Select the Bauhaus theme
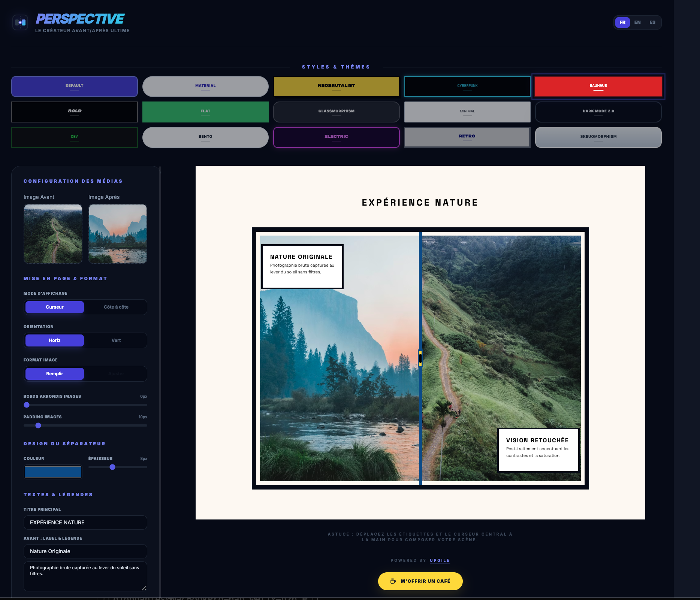 coord(598,86)
